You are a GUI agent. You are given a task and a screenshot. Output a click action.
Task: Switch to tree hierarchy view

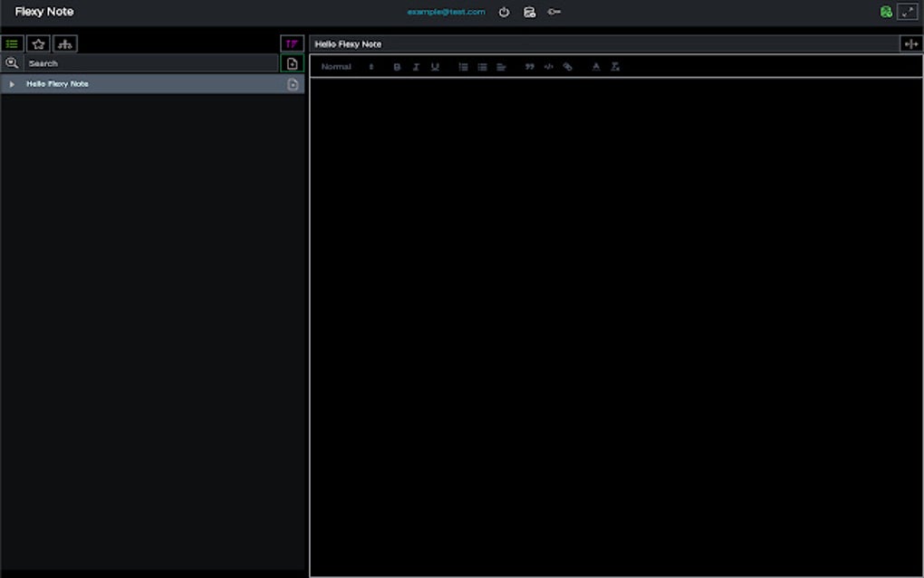(64, 43)
